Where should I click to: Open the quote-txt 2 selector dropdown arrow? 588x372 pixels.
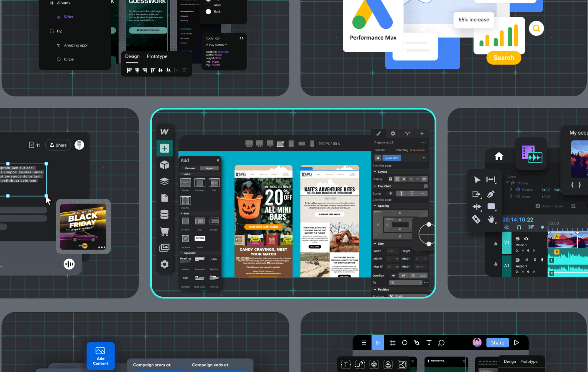(x=424, y=158)
